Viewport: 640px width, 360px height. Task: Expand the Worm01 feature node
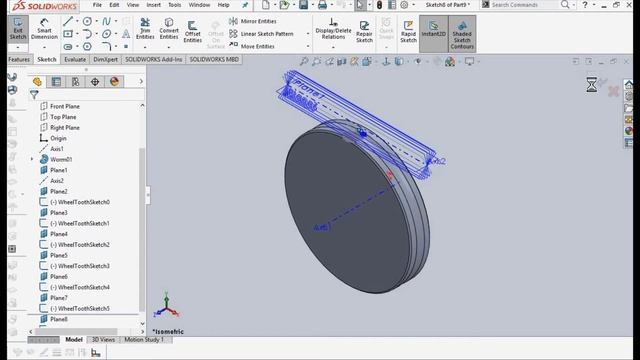pos(32,159)
